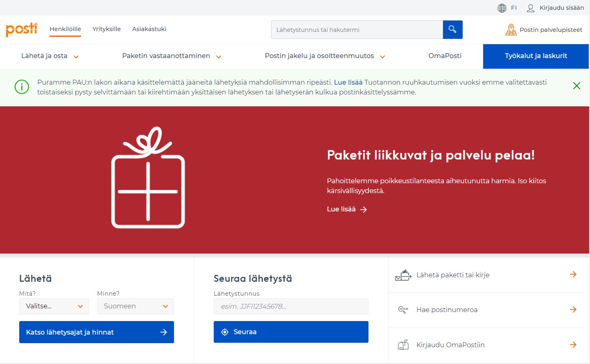Click the orange arrow on Hae postinumeroa row
This screenshot has height=364, width=590.
573,310
